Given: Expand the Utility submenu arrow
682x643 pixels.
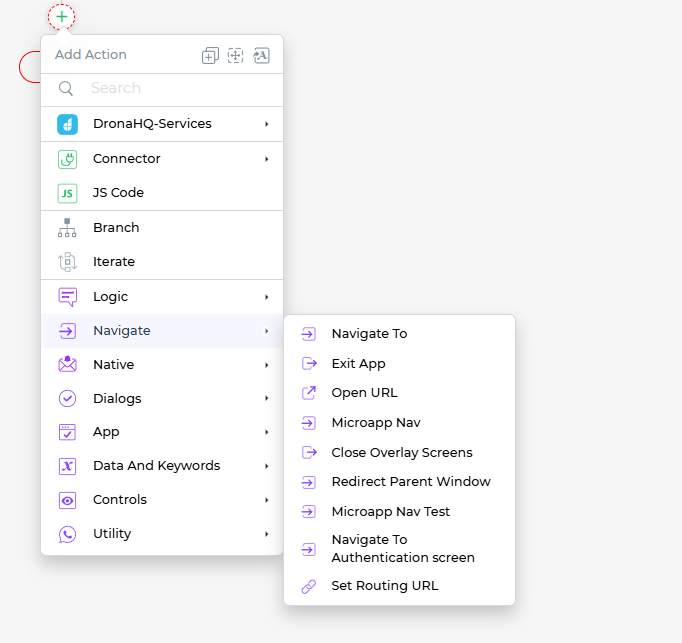Looking at the screenshot, I should point(267,534).
